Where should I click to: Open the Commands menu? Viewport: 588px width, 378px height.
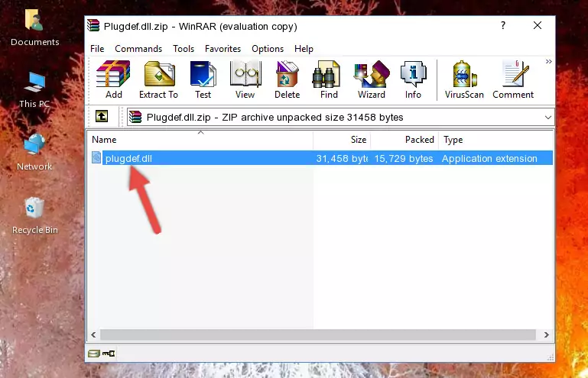tap(138, 49)
